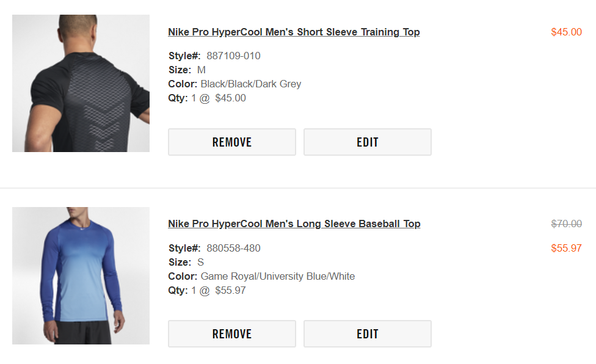Click the orange $45.00 price on the right
596x364 pixels.
[x=566, y=32]
